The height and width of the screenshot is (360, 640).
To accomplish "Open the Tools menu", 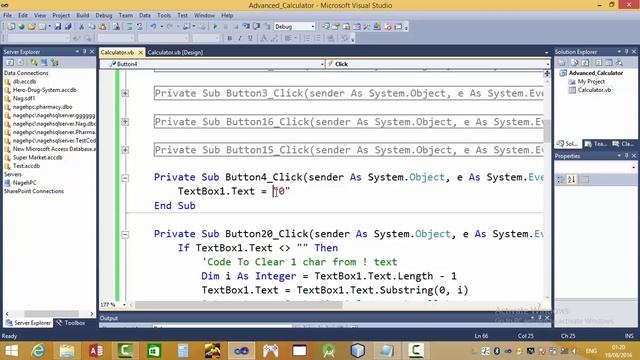I will [x=164, y=15].
